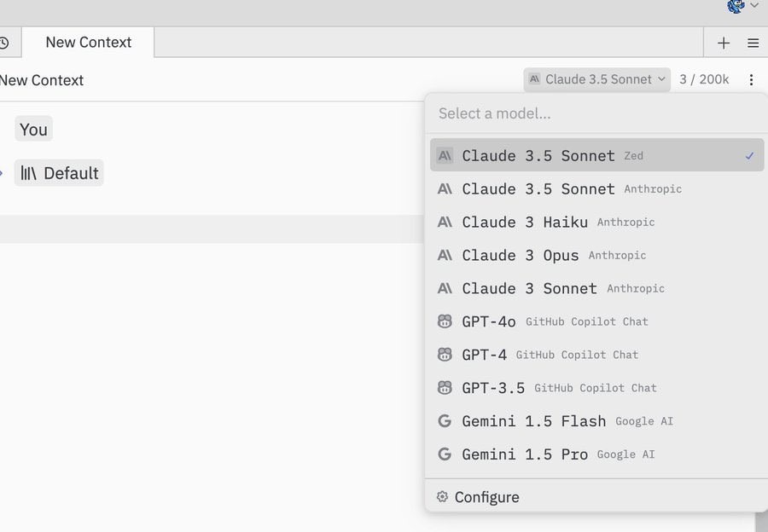768x532 pixels.
Task: Open the three-dot options menu
Action: (x=751, y=80)
